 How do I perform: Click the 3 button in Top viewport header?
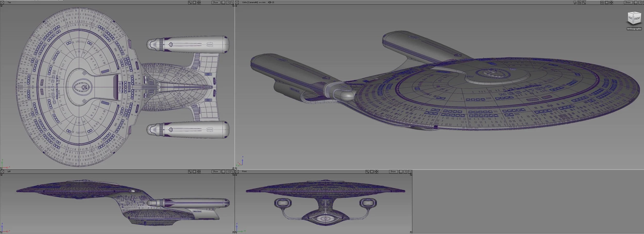[228, 2]
